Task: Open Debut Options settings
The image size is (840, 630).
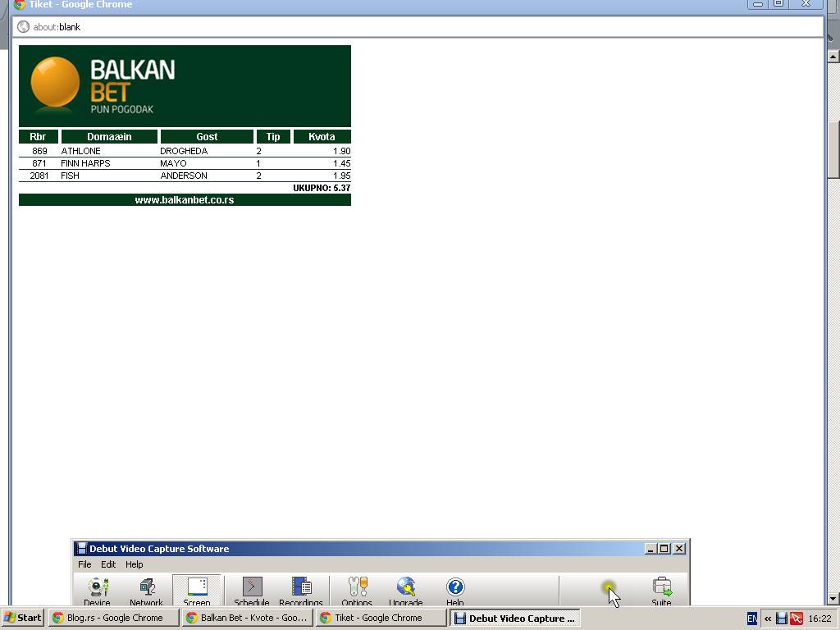Action: (357, 590)
